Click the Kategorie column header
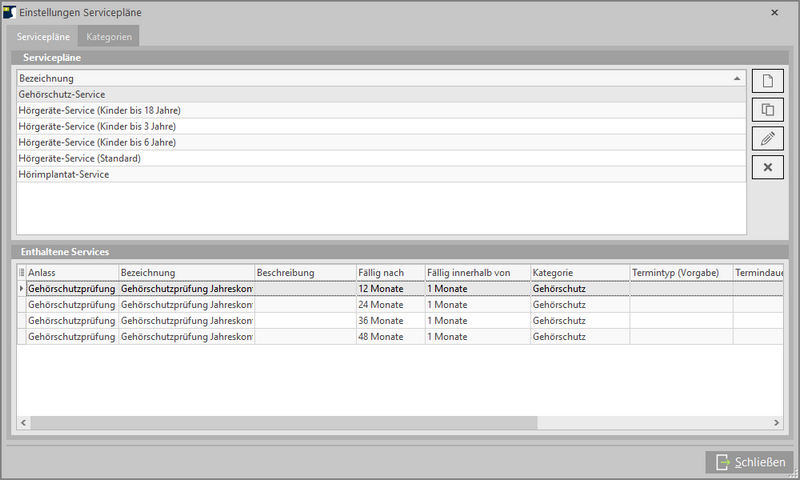 pos(578,272)
